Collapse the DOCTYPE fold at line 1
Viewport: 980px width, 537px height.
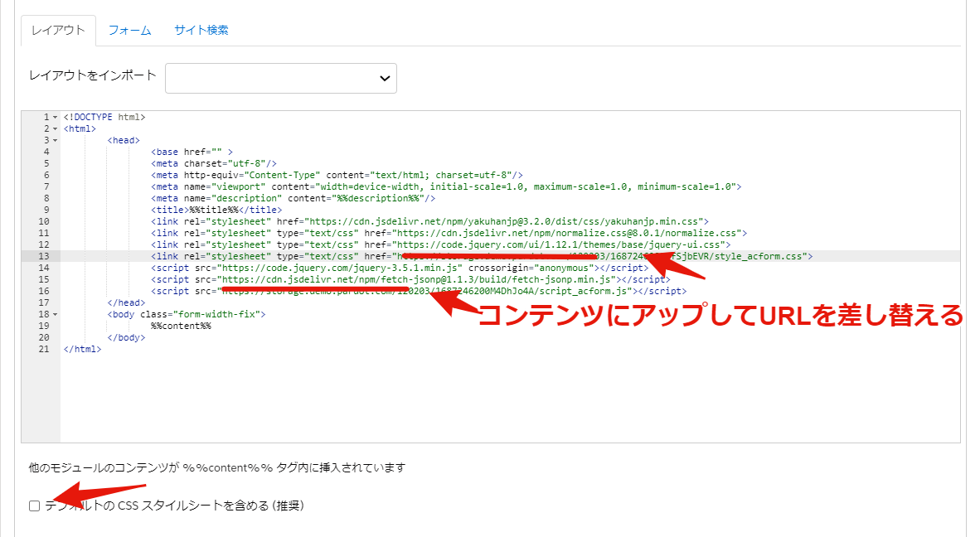click(55, 118)
